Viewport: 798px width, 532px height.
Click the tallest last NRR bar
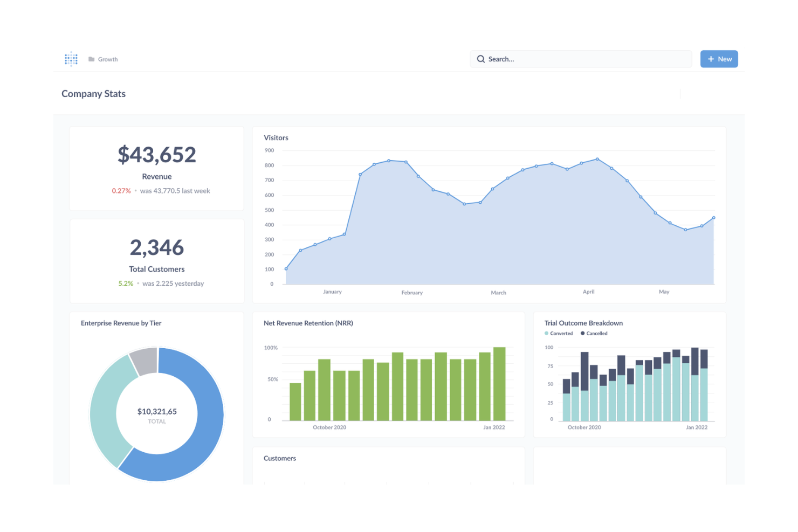[499, 384]
